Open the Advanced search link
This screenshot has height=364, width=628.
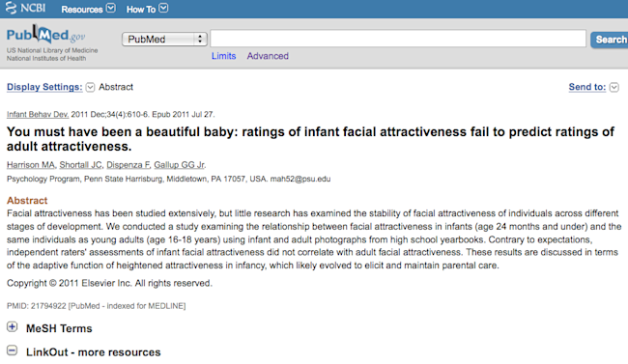pyautogui.click(x=268, y=56)
